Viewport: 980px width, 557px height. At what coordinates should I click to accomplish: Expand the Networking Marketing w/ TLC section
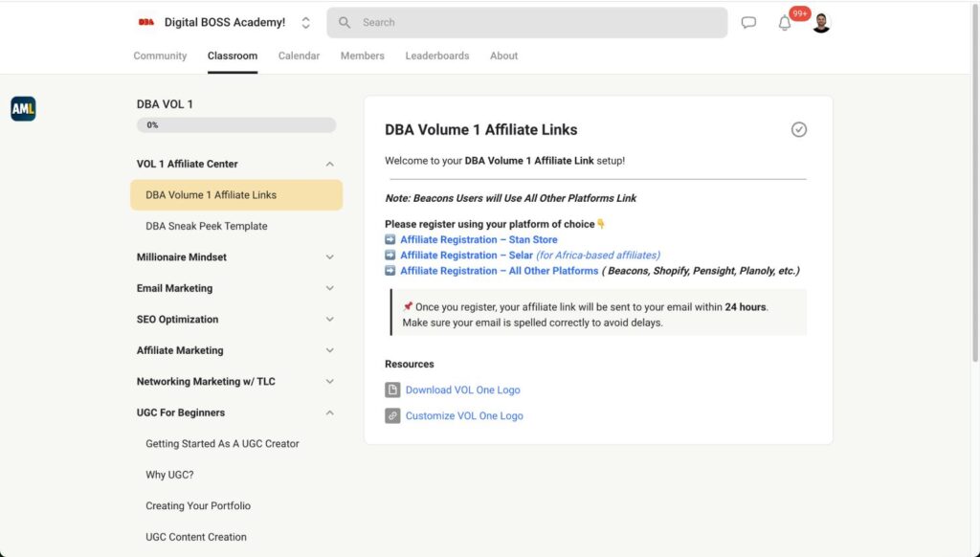click(329, 381)
